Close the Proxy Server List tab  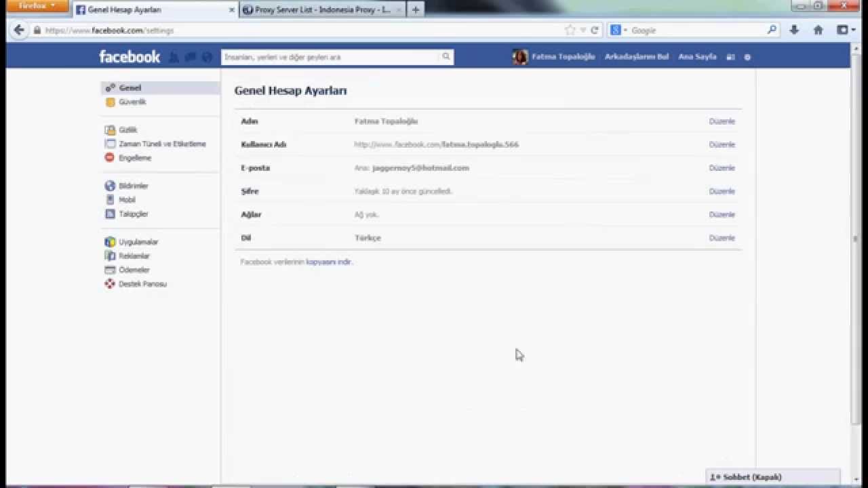point(399,10)
